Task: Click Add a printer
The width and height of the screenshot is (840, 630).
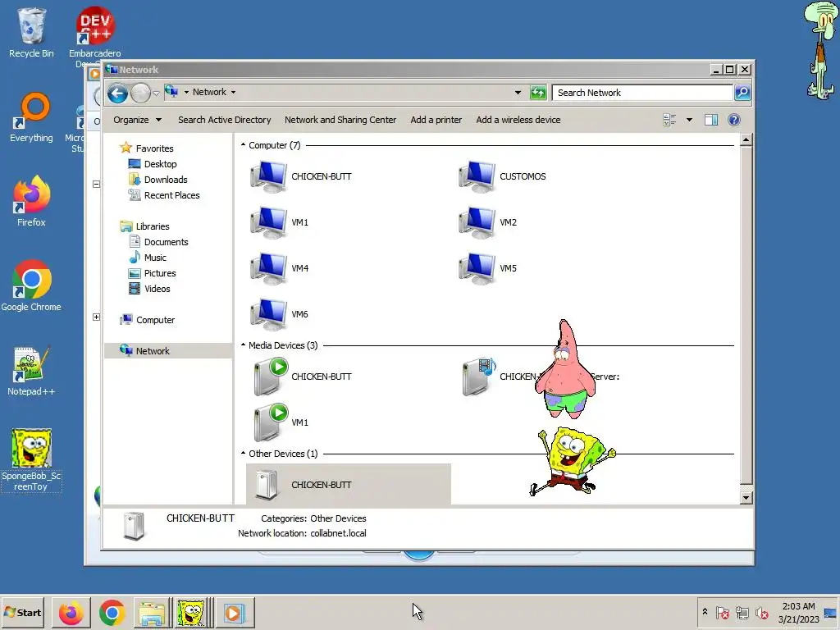Action: pos(436,120)
